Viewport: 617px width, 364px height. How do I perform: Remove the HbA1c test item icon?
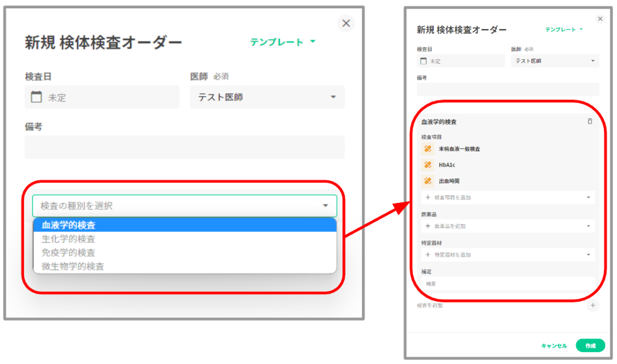[x=428, y=165]
